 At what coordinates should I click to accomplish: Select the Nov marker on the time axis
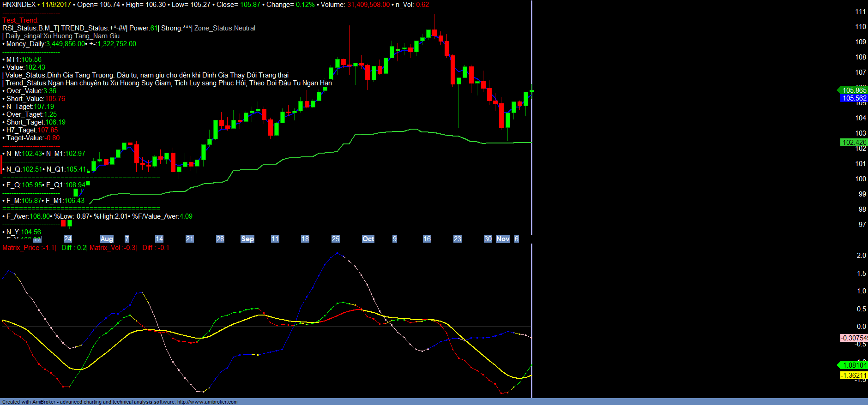[x=503, y=239]
